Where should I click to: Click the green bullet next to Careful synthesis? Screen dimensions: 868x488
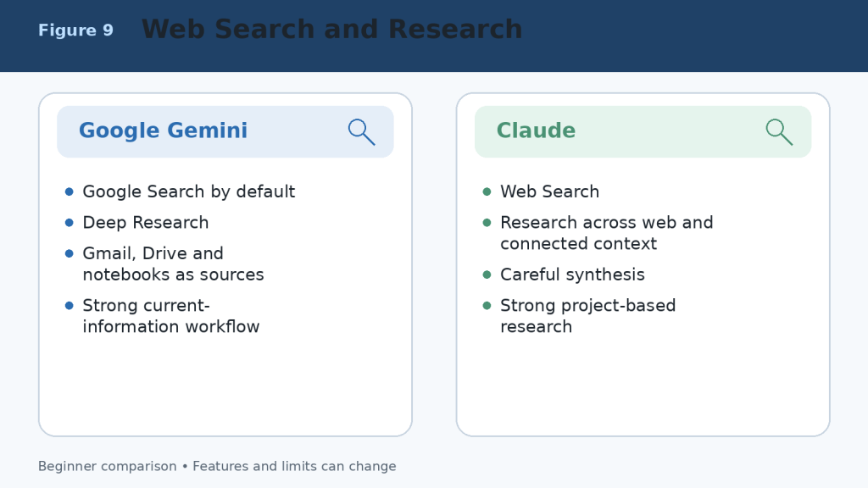coord(487,274)
